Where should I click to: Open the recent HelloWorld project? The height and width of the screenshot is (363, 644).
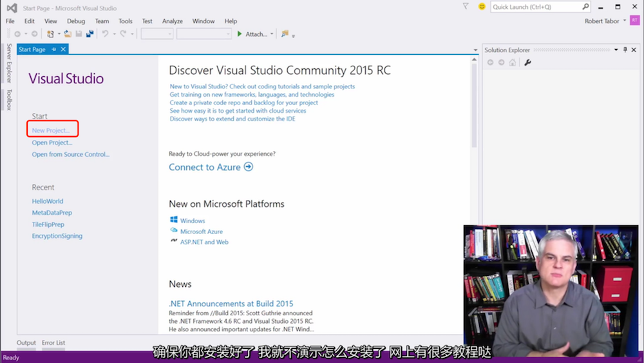click(48, 201)
